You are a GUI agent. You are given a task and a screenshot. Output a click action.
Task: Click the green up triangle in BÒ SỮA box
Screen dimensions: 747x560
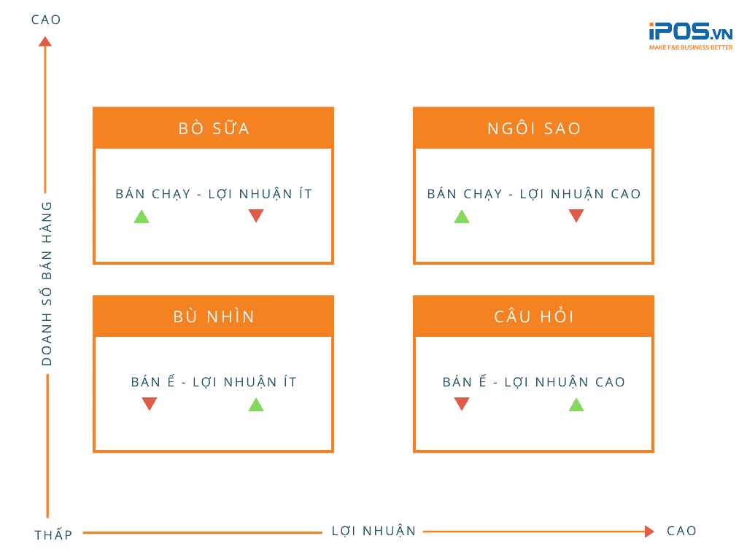pos(142,217)
